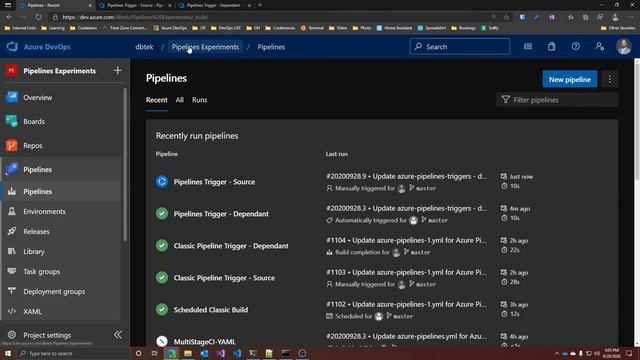The width and height of the screenshot is (640, 360).
Task: Click the Azure DevOps logo icon
Action: (x=12, y=47)
